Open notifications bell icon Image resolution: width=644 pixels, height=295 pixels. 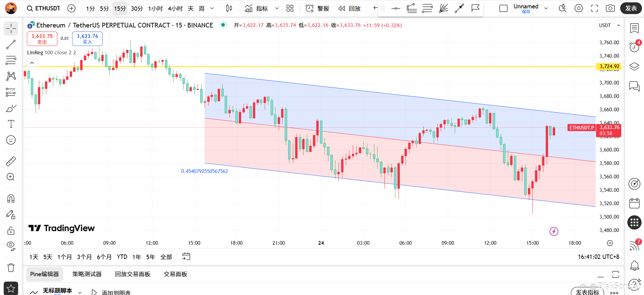(x=634, y=266)
